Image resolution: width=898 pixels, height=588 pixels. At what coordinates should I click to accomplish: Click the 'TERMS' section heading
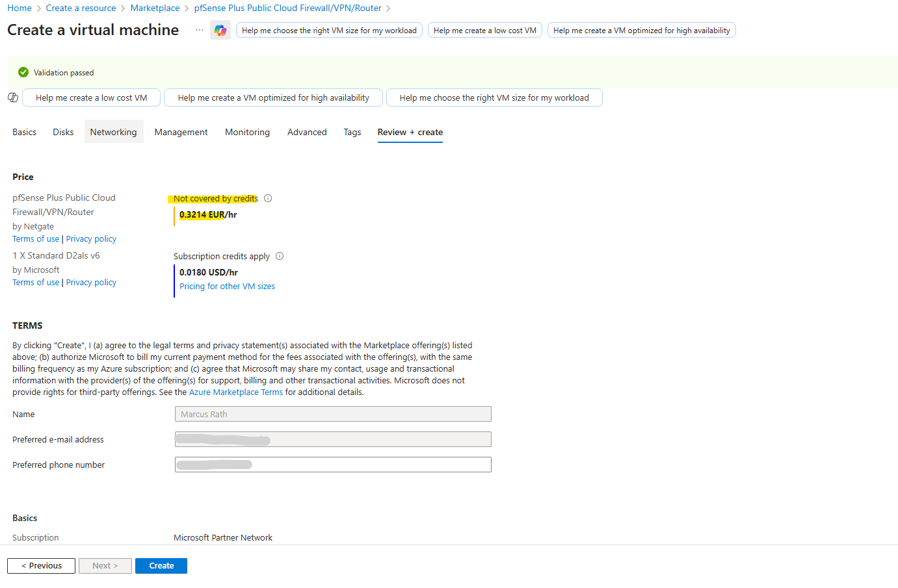[27, 326]
